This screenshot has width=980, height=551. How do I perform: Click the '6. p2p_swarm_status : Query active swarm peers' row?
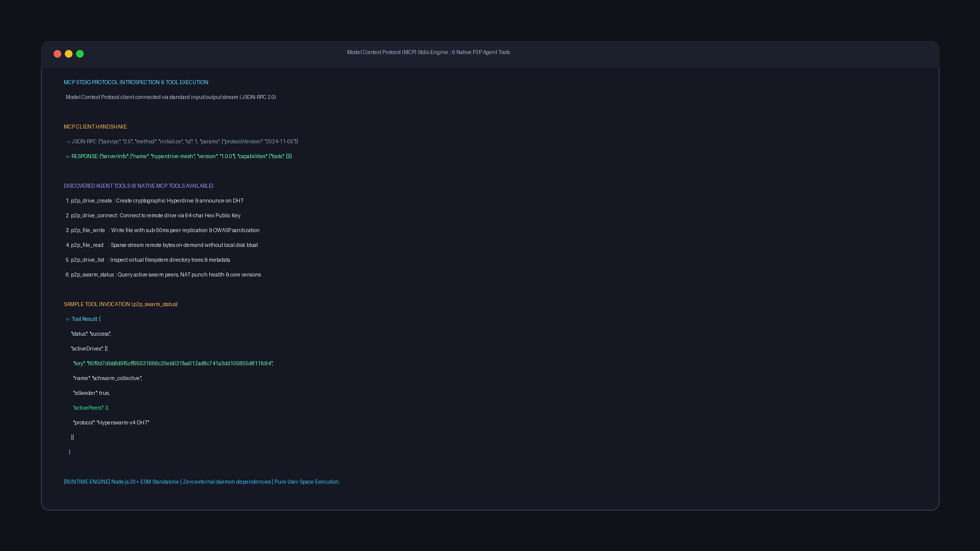point(163,275)
